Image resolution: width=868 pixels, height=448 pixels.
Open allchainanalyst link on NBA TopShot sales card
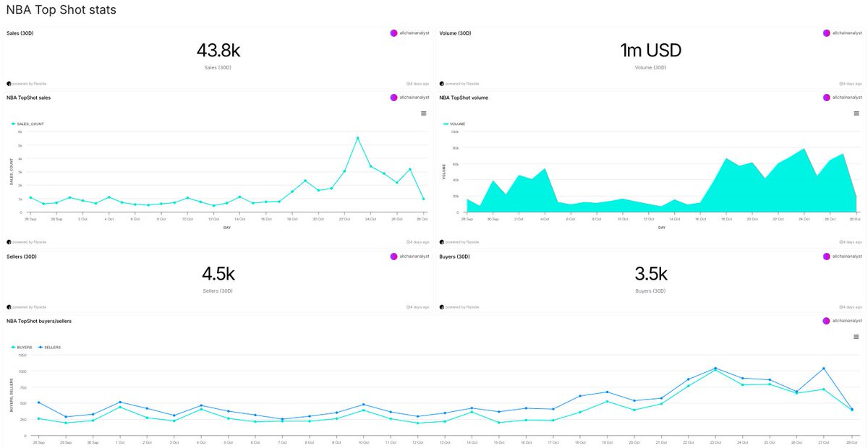pos(414,97)
